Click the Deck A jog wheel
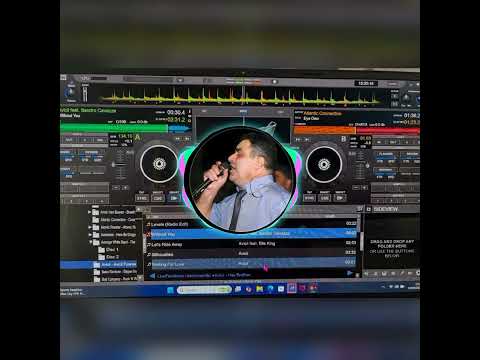Viewport: 480px width, 360px height. tap(159, 164)
